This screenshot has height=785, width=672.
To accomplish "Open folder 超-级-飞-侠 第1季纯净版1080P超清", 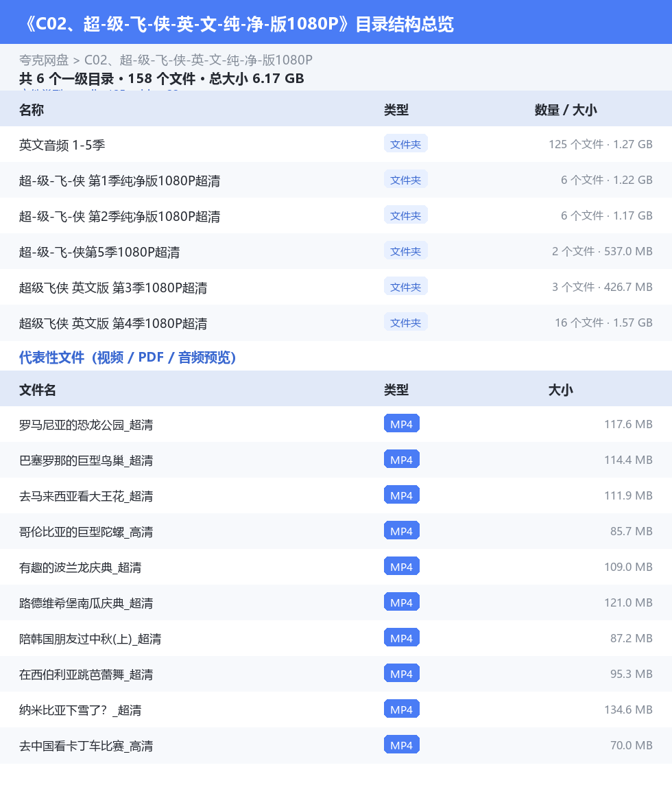I will [x=336, y=180].
